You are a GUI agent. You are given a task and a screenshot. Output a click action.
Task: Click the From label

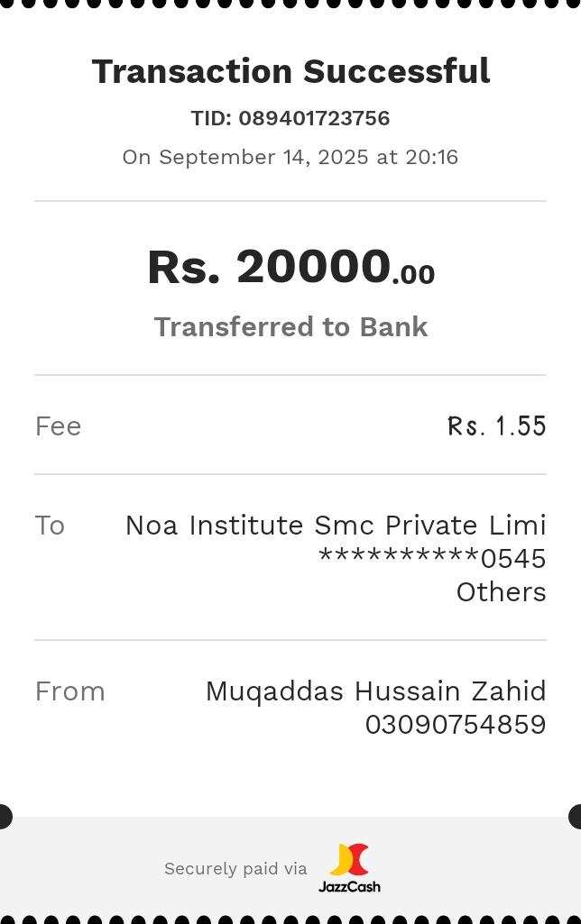click(x=69, y=691)
